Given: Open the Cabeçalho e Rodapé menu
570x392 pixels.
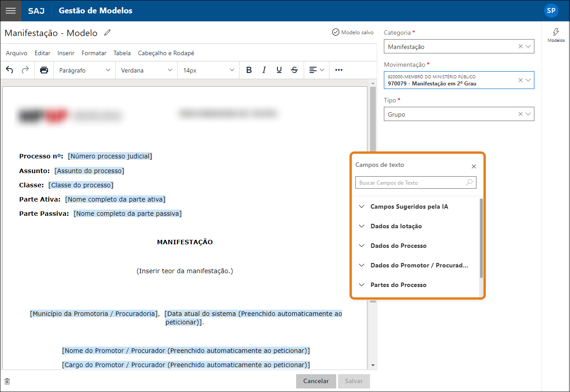Looking at the screenshot, I should pyautogui.click(x=166, y=53).
